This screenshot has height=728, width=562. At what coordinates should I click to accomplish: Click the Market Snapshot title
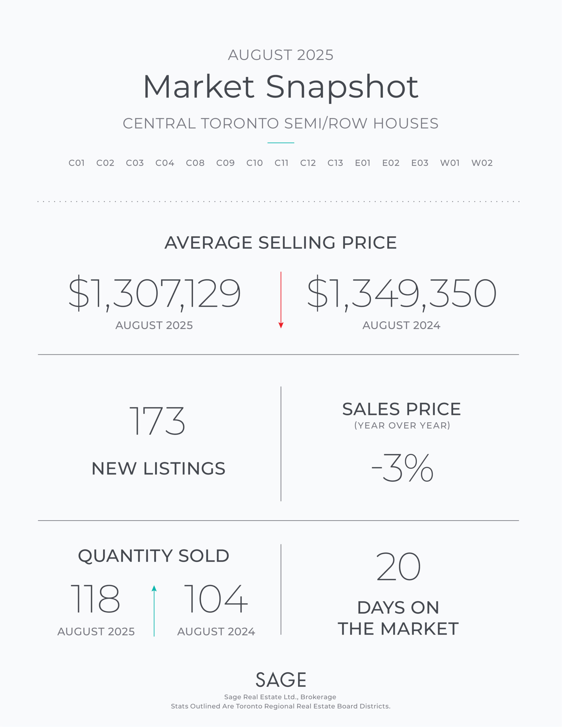(x=281, y=87)
